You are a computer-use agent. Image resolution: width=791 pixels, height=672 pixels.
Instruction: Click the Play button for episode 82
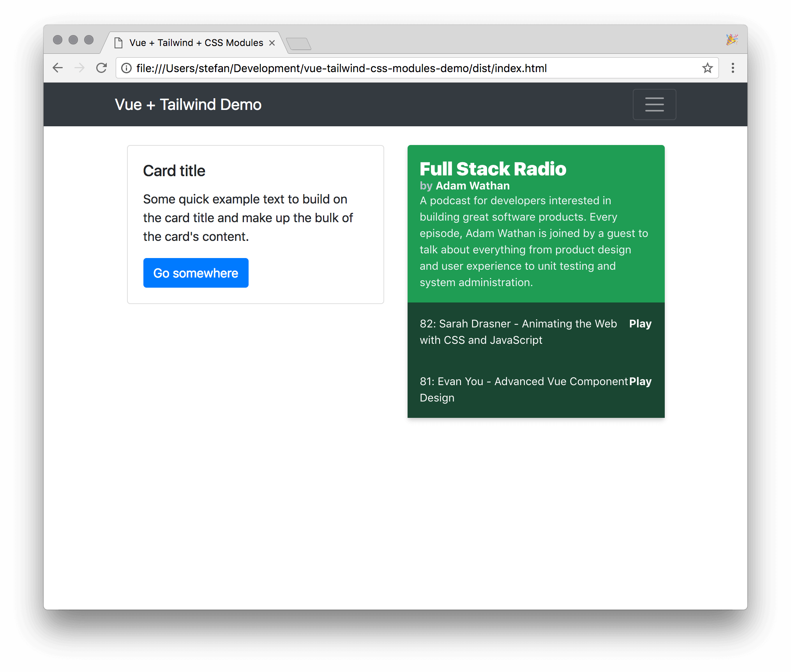click(638, 324)
